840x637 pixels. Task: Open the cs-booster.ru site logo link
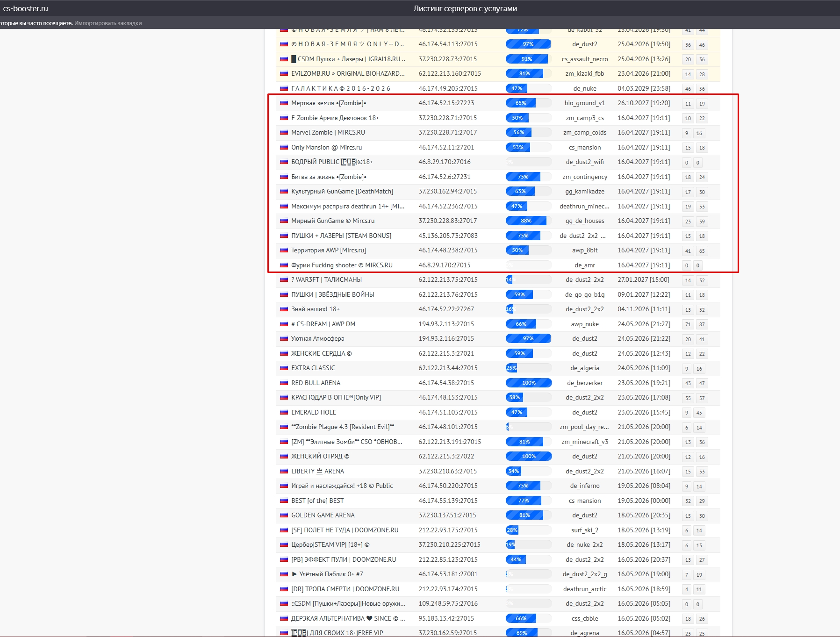tap(26, 8)
